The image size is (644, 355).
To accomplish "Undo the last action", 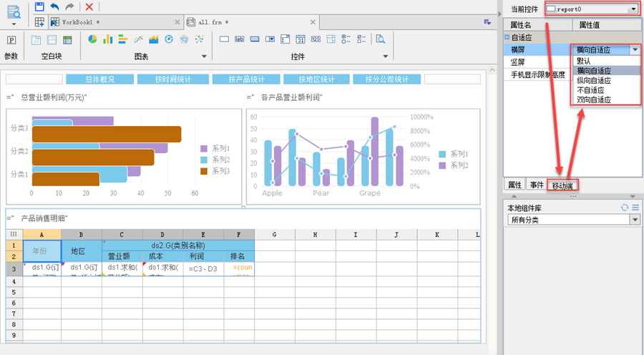I will point(54,6).
